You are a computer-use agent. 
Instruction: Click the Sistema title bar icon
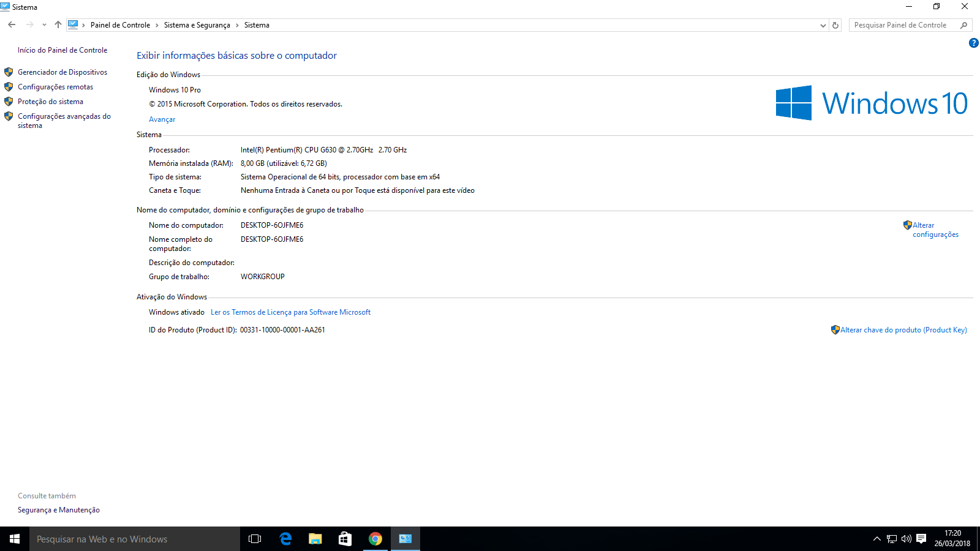tap(5, 7)
